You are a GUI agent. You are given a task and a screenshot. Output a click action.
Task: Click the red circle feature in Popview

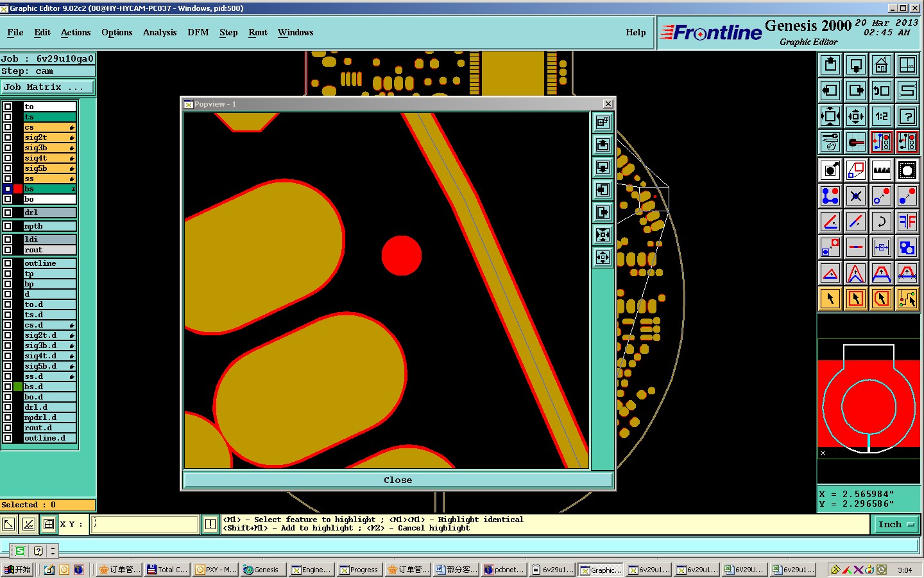pos(402,255)
